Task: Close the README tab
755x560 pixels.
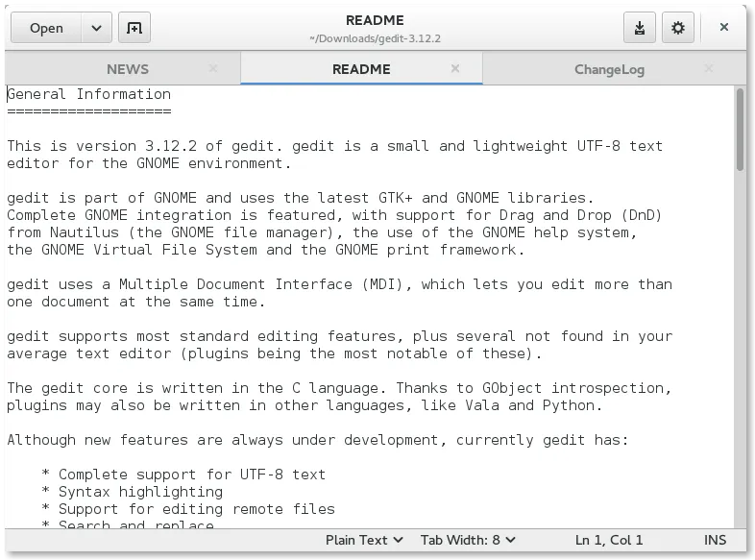Action: pos(455,69)
